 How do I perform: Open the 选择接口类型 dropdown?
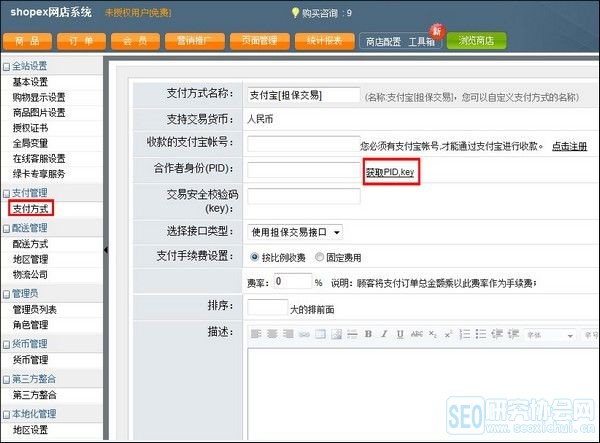pos(295,232)
